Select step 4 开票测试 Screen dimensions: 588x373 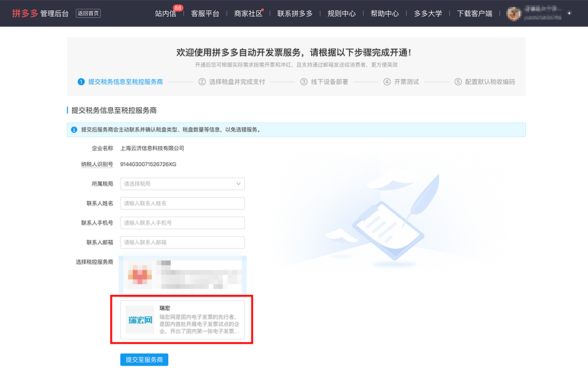click(x=401, y=82)
